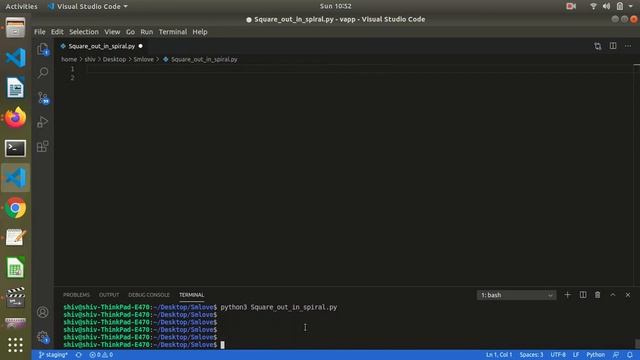Click Python language mode in status bar
This screenshot has width=640, height=360.
(x=596, y=355)
